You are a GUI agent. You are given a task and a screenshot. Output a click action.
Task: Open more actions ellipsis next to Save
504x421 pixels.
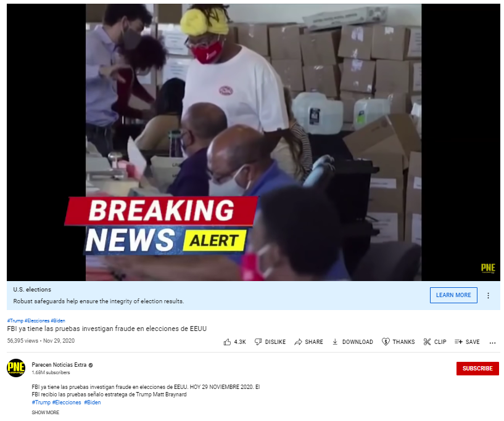click(x=492, y=343)
